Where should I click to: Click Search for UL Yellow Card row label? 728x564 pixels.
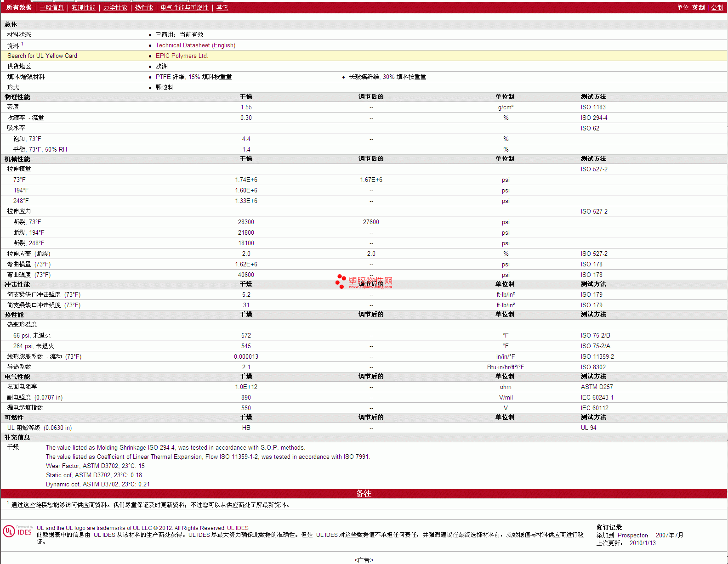[x=42, y=56]
